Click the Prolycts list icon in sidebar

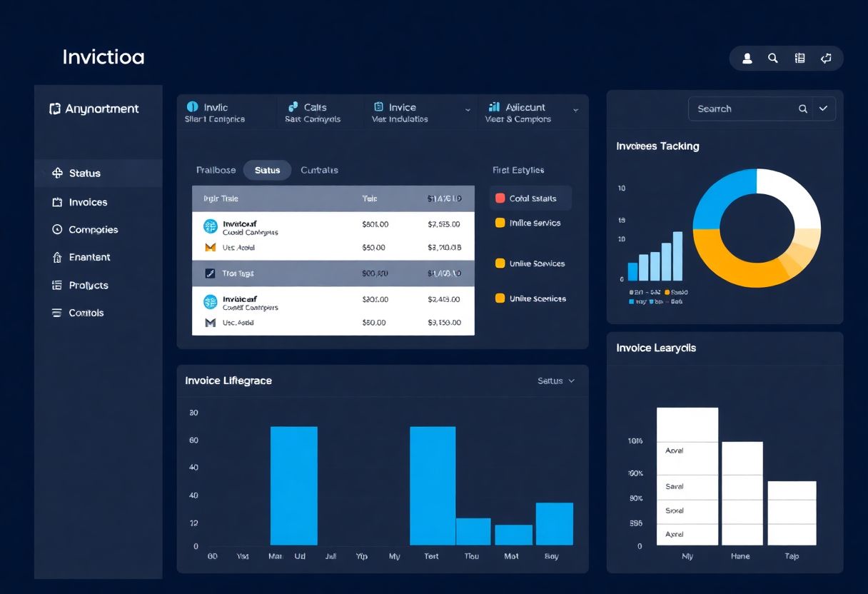tap(57, 285)
